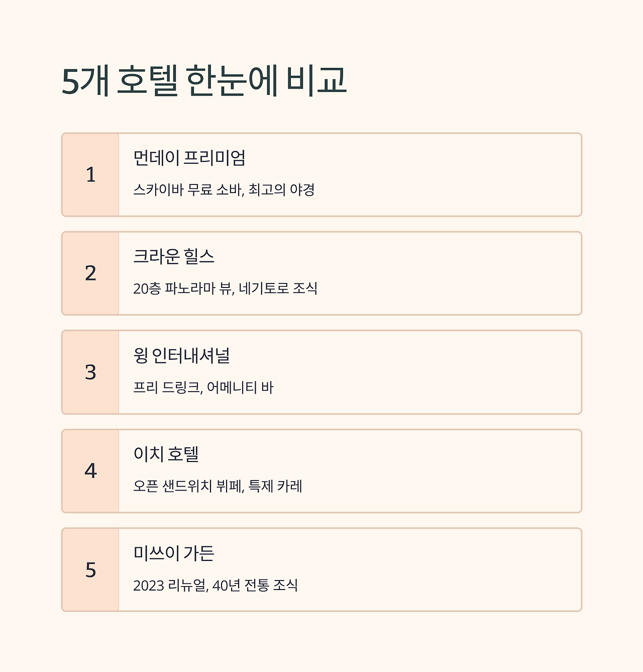
Task: Select the number 2 badge
Action: [x=90, y=273]
